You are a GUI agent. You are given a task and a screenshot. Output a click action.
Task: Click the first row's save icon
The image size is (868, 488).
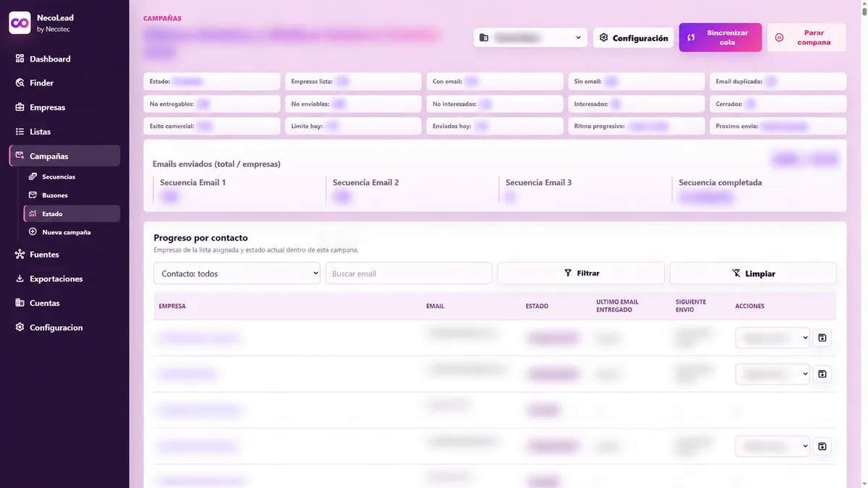click(822, 338)
